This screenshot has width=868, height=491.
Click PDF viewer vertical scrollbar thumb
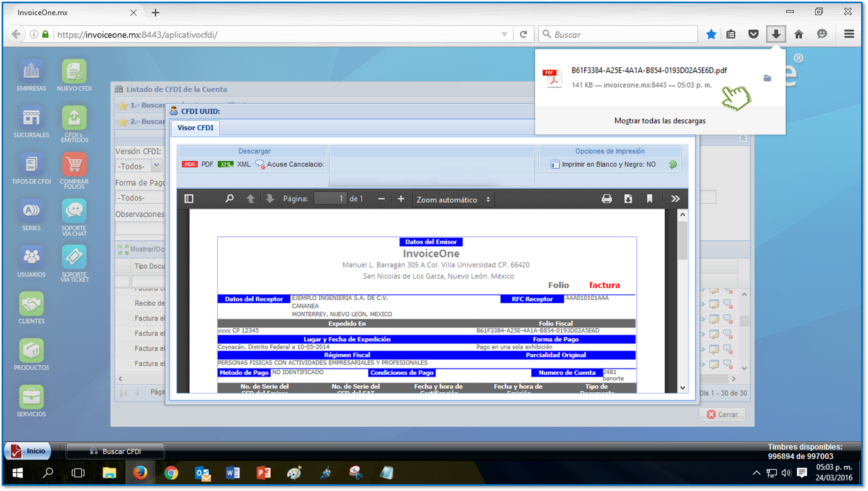pos(682,240)
